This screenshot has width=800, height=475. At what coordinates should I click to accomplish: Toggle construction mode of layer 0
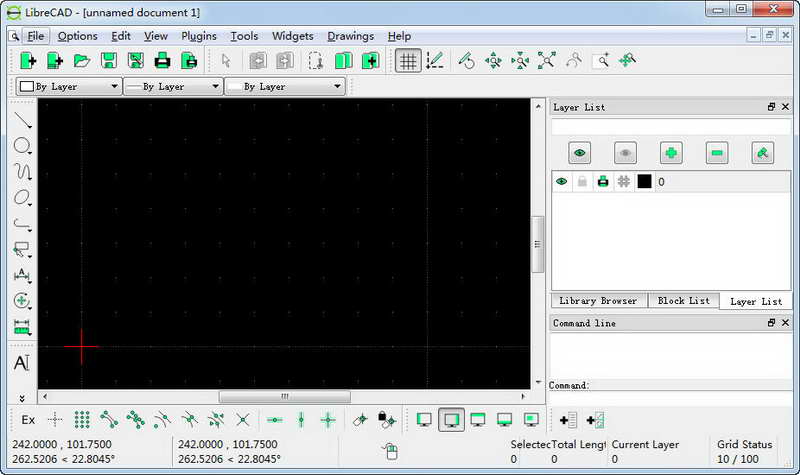[623, 182]
